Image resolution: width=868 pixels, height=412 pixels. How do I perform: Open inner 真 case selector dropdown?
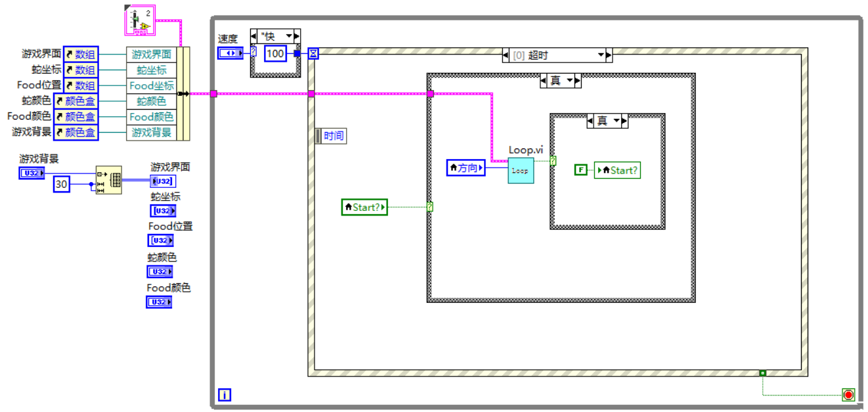(x=616, y=121)
